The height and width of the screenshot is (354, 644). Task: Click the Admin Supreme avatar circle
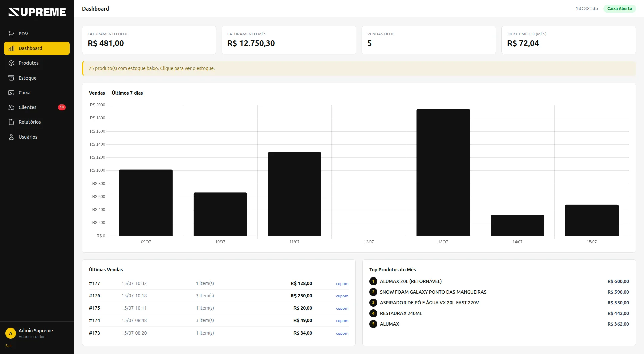(x=11, y=333)
